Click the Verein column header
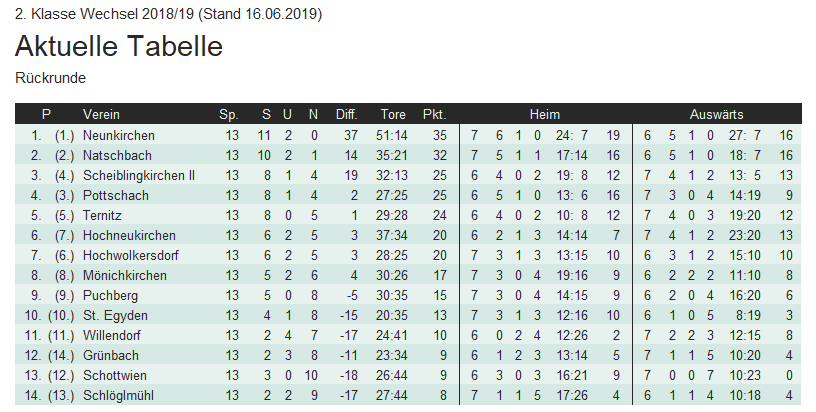 [x=101, y=114]
